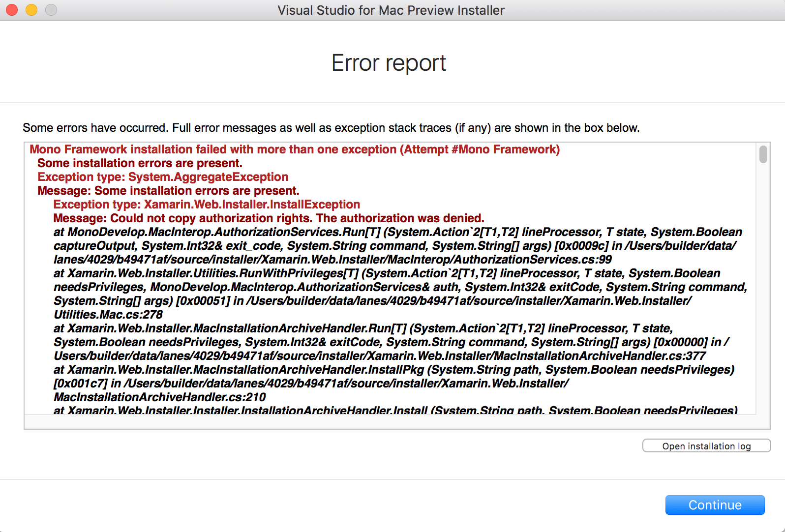Click 'Exception type: System.AggregateException' line
Screen dimensions: 785x532
[163, 177]
